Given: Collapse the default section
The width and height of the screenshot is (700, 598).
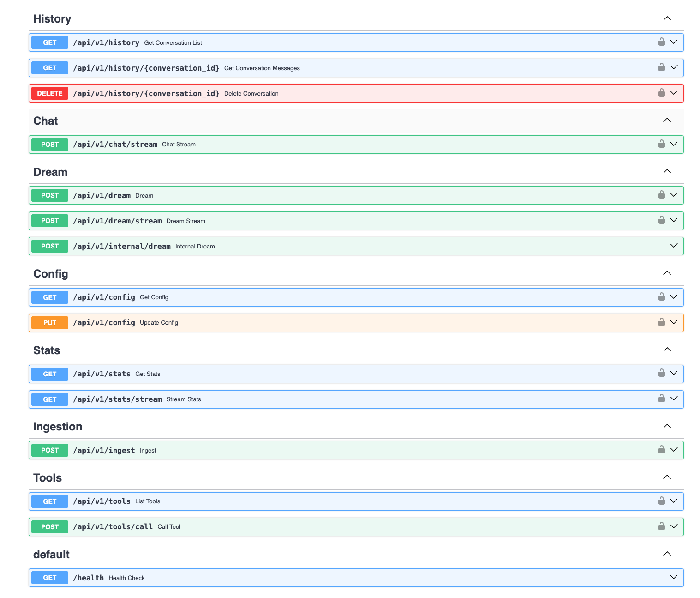Looking at the screenshot, I should pyautogui.click(x=667, y=554).
